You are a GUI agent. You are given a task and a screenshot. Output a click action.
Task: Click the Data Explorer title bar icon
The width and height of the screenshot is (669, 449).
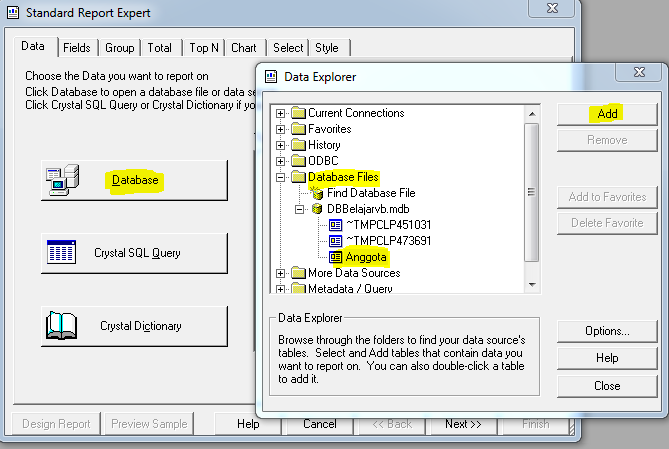271,76
